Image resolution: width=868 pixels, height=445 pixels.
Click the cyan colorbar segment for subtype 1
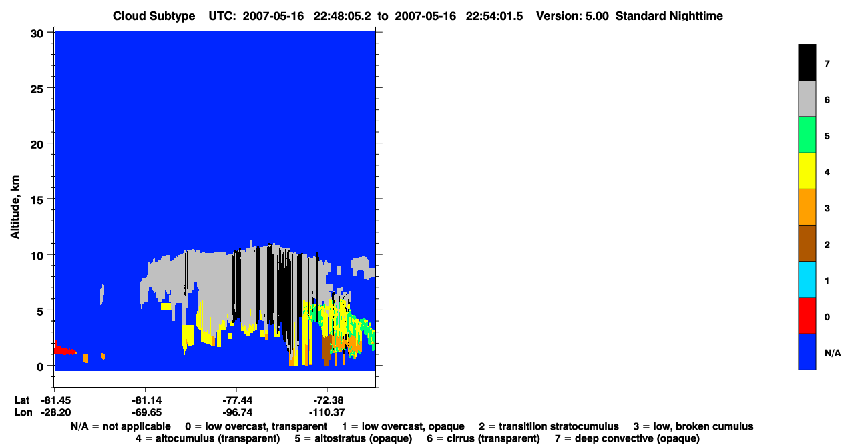click(807, 279)
